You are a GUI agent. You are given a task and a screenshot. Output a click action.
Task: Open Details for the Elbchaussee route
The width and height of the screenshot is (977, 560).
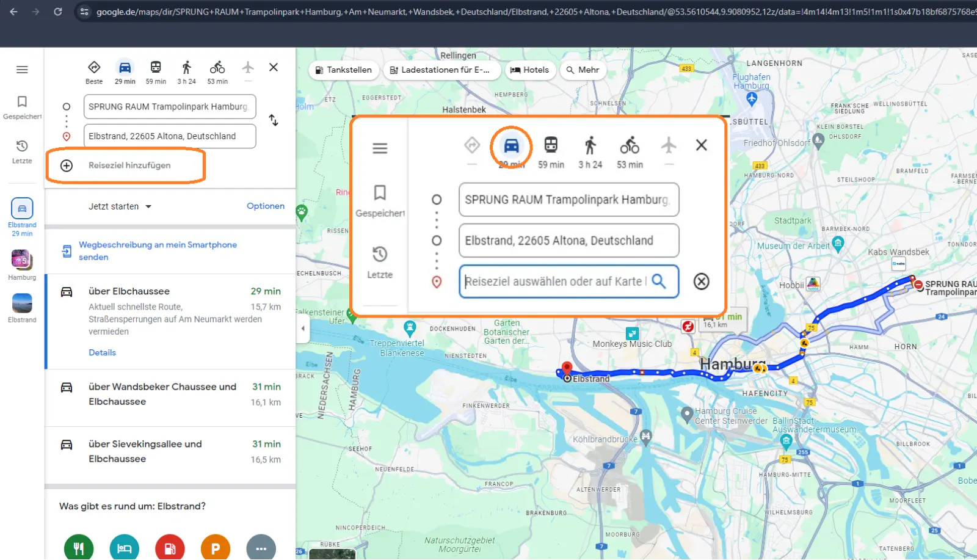102,353
